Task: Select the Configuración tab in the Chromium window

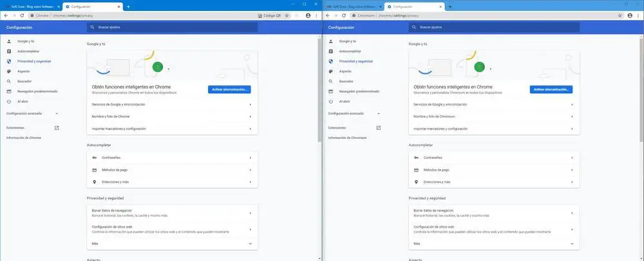Action: 415,7
